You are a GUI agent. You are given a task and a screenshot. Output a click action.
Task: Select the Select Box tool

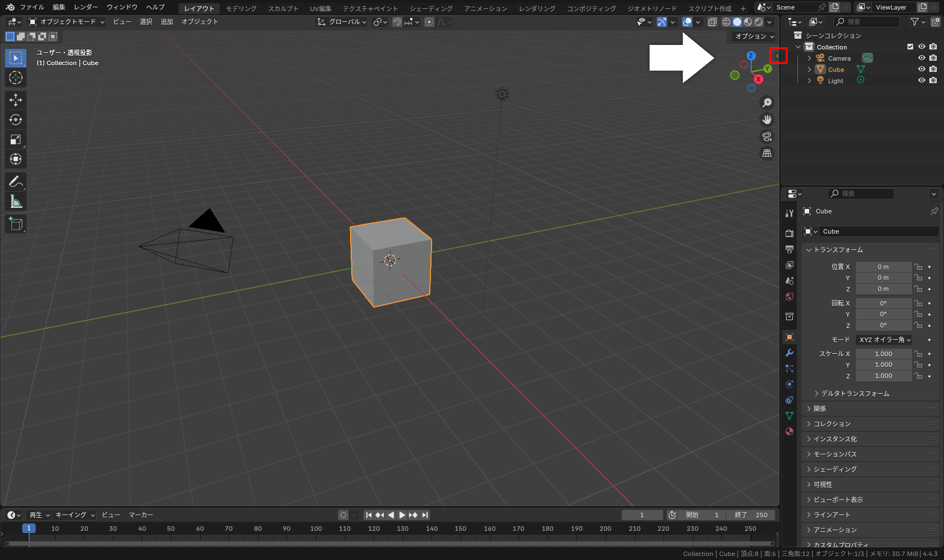click(16, 58)
